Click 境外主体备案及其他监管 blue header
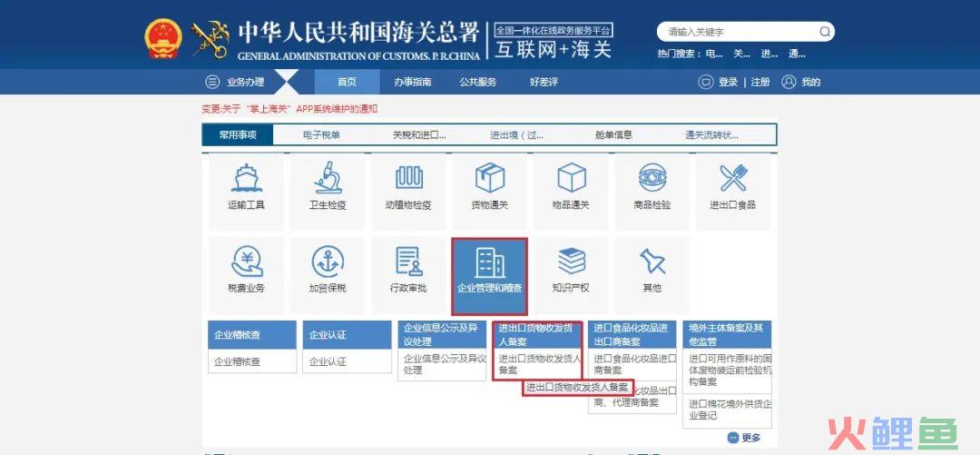 click(728, 335)
